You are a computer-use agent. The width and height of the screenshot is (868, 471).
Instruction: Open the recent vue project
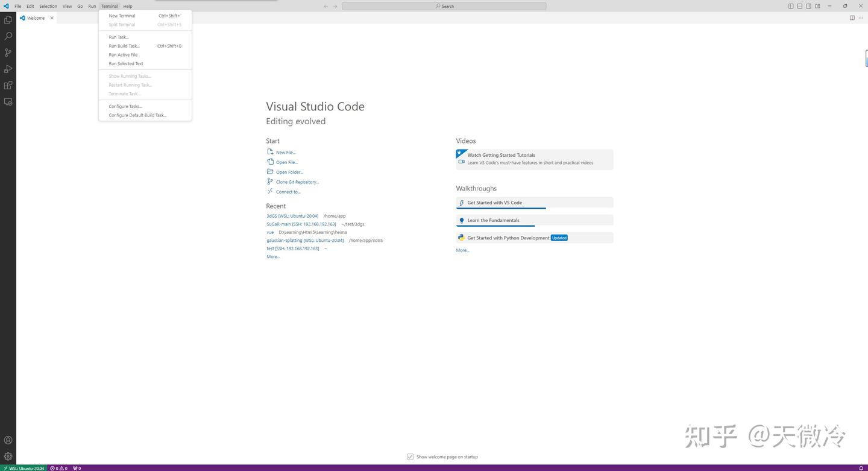coord(269,232)
